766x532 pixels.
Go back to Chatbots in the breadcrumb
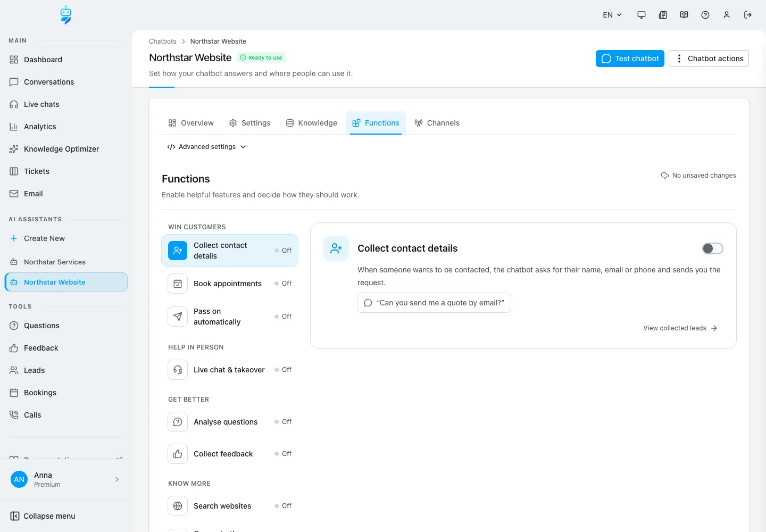163,41
